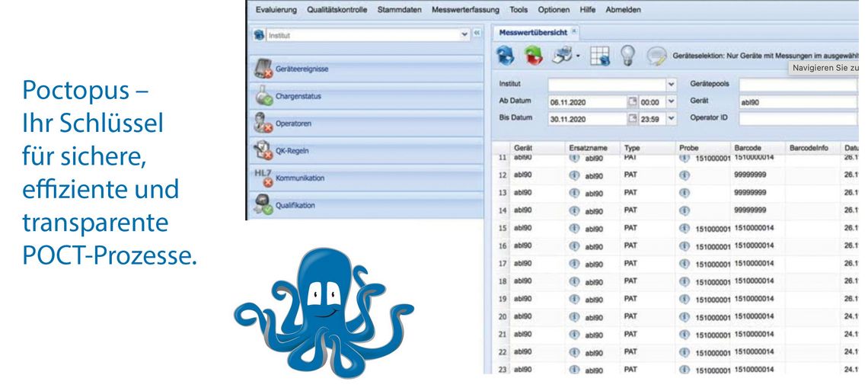868x388 pixels.
Task: Click row 12 Ersatzname info icon
Action: pos(574,175)
